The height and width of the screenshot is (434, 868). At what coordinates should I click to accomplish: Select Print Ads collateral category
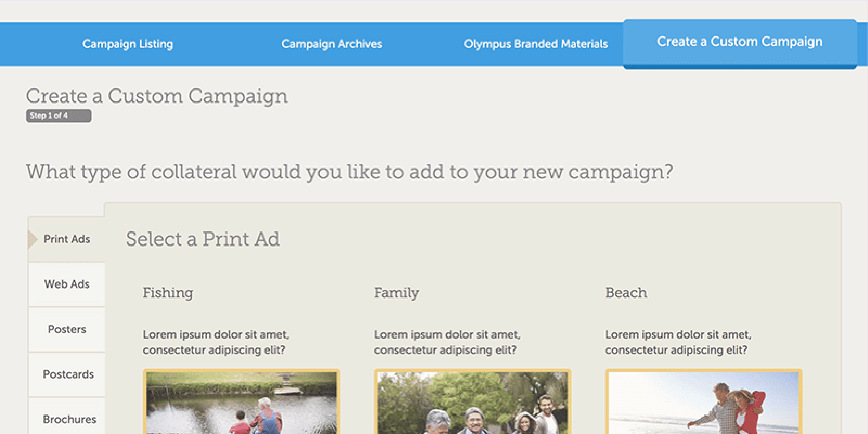[x=67, y=239]
